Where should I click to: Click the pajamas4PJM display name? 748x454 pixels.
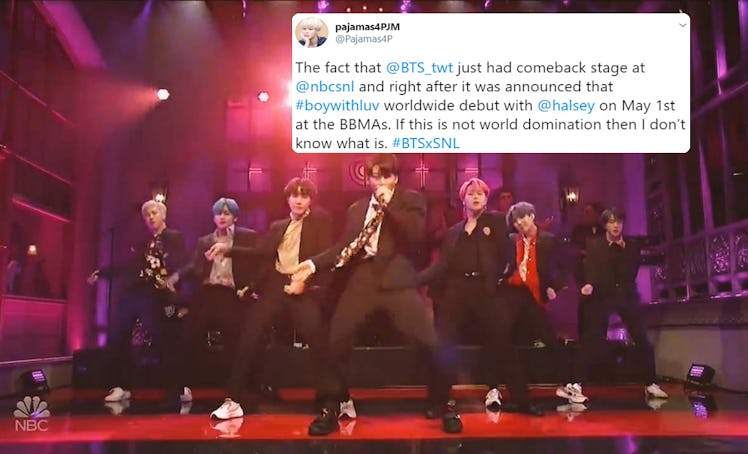[x=367, y=27]
